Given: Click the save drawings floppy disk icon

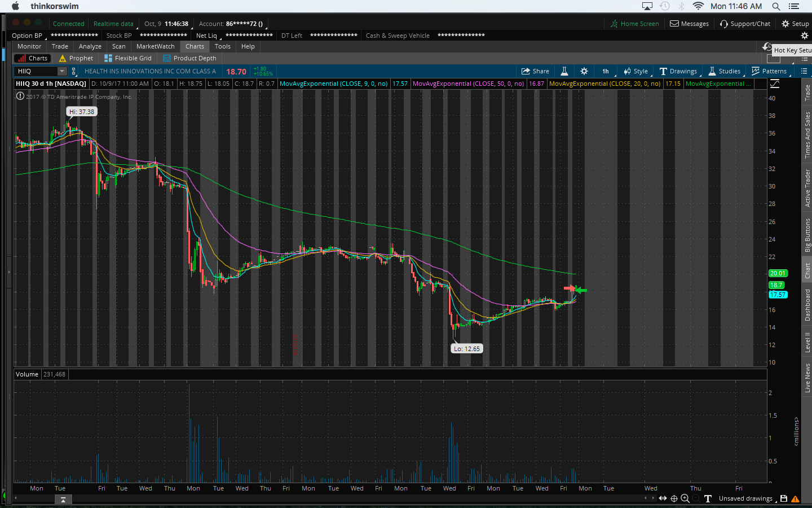Looking at the screenshot, I should pos(784,498).
